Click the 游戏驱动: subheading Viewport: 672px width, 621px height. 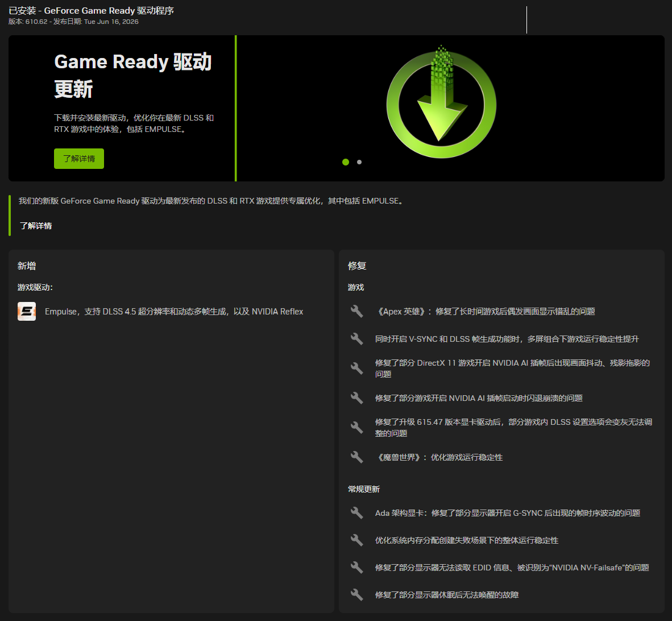pyautogui.click(x=35, y=287)
